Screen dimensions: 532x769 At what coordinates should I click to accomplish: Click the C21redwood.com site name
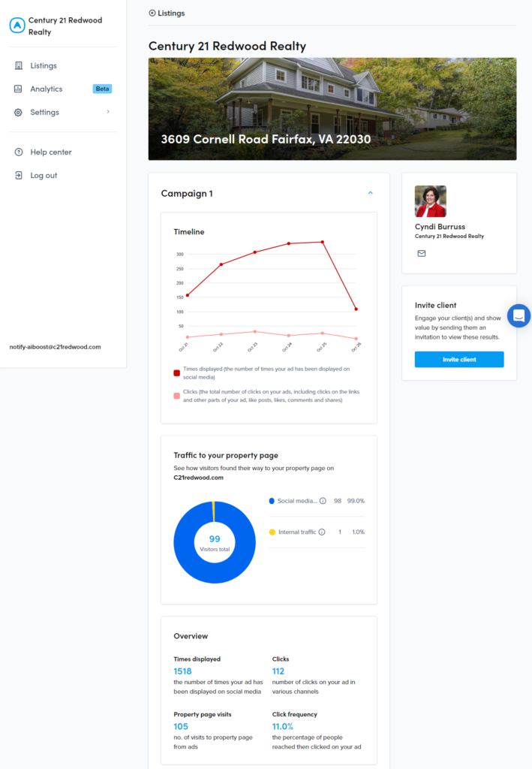click(198, 478)
